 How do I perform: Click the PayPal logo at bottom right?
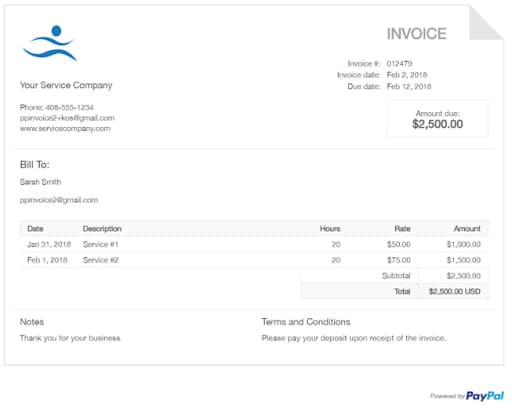(x=485, y=396)
